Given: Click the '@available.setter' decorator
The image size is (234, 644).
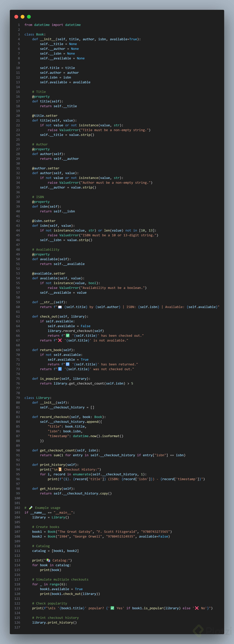Looking at the screenshot, I should (x=49, y=274).
